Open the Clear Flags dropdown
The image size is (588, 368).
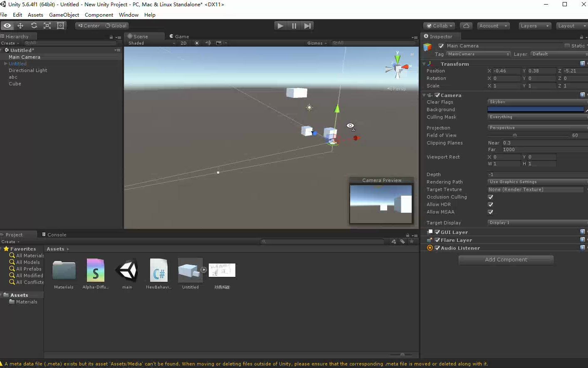[536, 102]
